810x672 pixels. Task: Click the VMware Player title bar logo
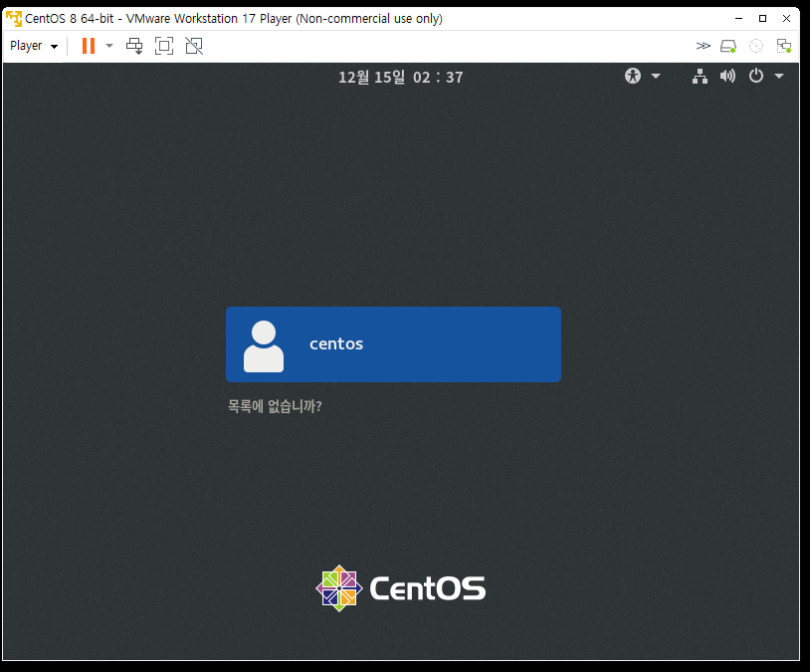(14, 19)
